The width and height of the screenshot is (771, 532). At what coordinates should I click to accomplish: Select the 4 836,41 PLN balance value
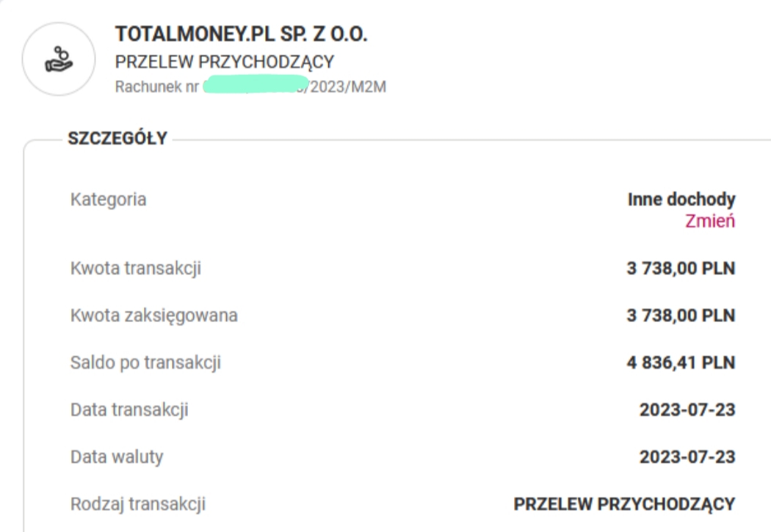680,362
